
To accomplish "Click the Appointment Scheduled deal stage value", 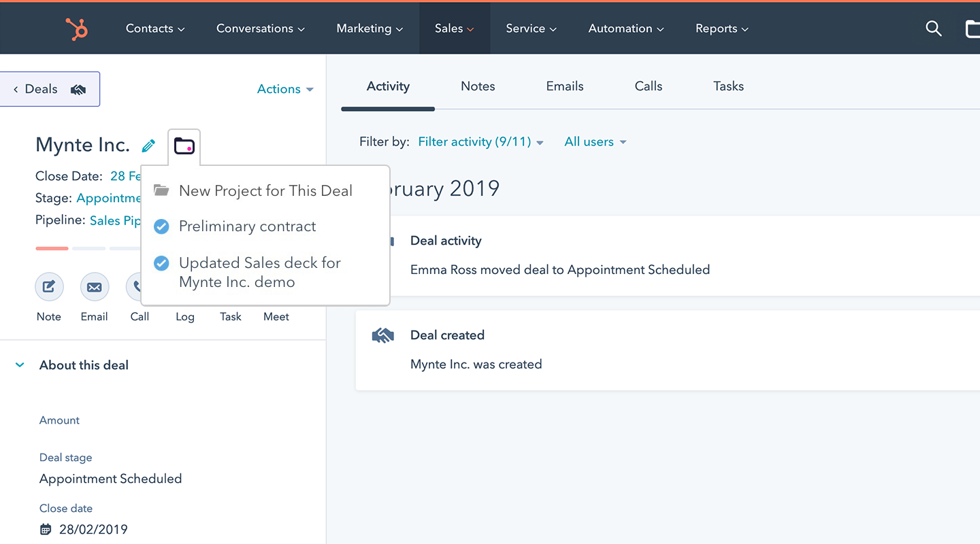I will 111,479.
